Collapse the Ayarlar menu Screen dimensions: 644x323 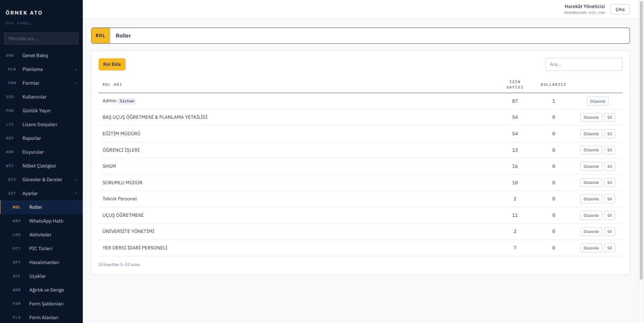click(x=41, y=193)
